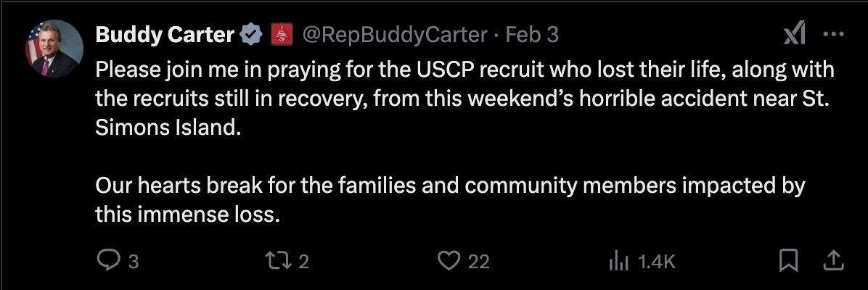
Task: Click the 1.4K views count
Action: click(657, 261)
